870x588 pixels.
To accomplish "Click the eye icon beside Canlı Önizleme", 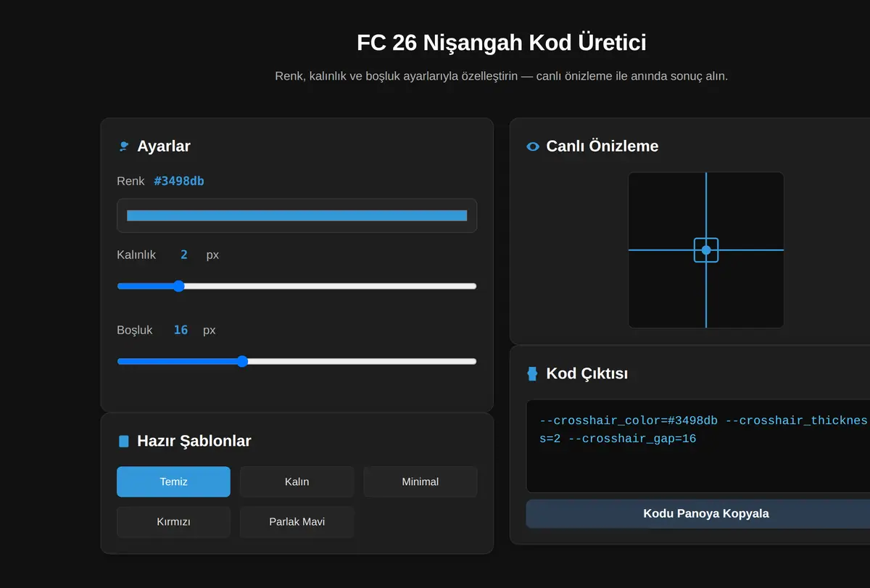I will click(x=533, y=146).
